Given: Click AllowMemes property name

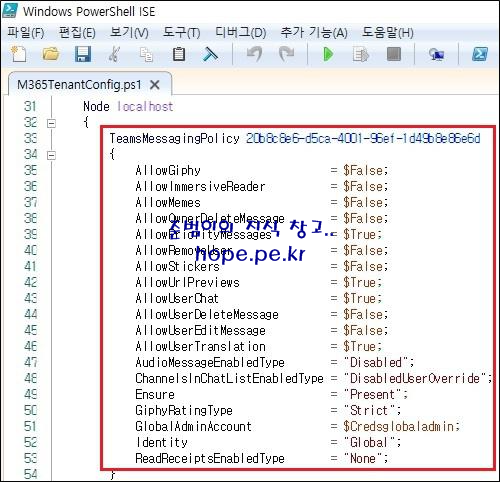Looking at the screenshot, I should click(x=168, y=202).
